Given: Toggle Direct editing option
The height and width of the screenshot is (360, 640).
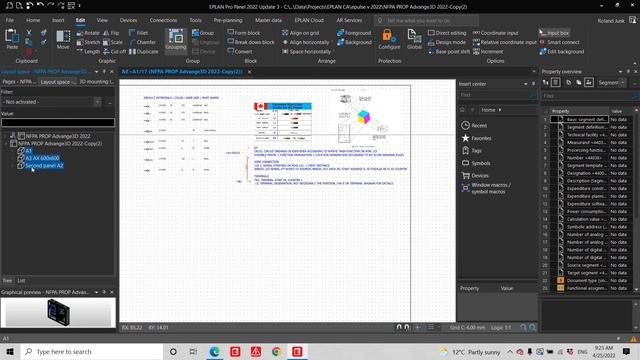Looking at the screenshot, I should click(x=447, y=33).
